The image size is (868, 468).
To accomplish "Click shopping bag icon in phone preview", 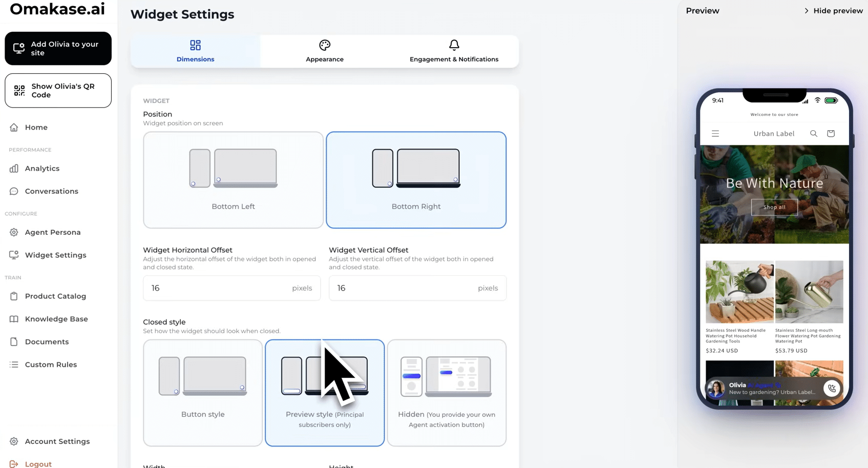I will (x=831, y=134).
